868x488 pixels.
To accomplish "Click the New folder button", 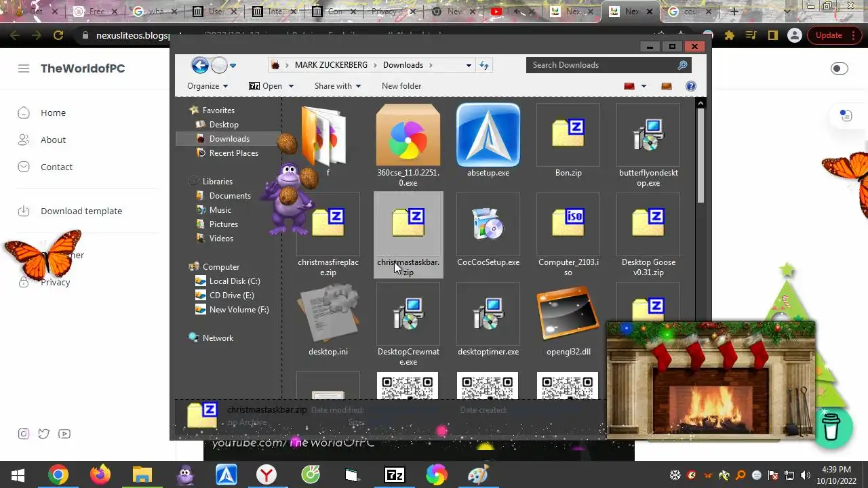I will point(401,86).
